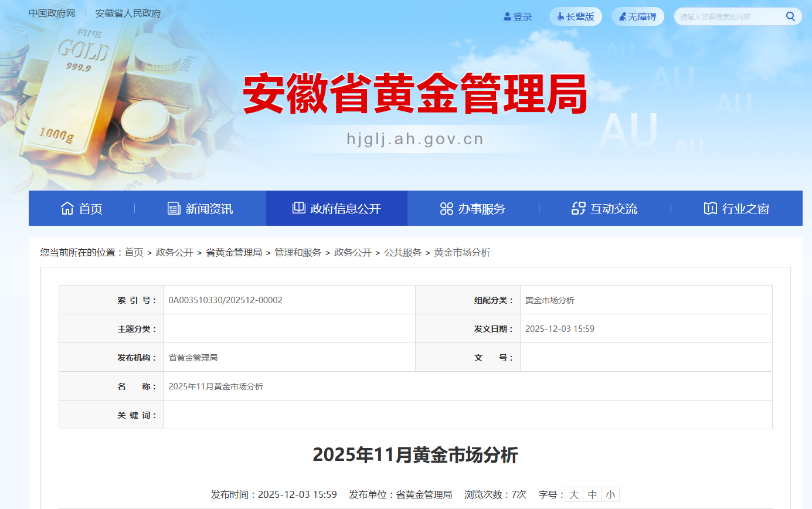
Task: Click the person icon next to 登录
Action: (x=507, y=16)
